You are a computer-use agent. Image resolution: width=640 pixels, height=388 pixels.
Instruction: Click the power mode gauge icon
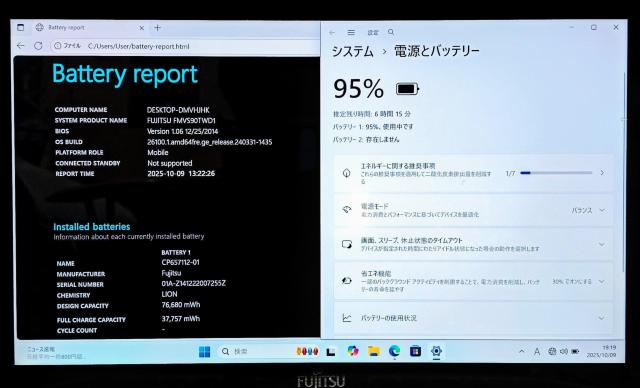coord(347,210)
